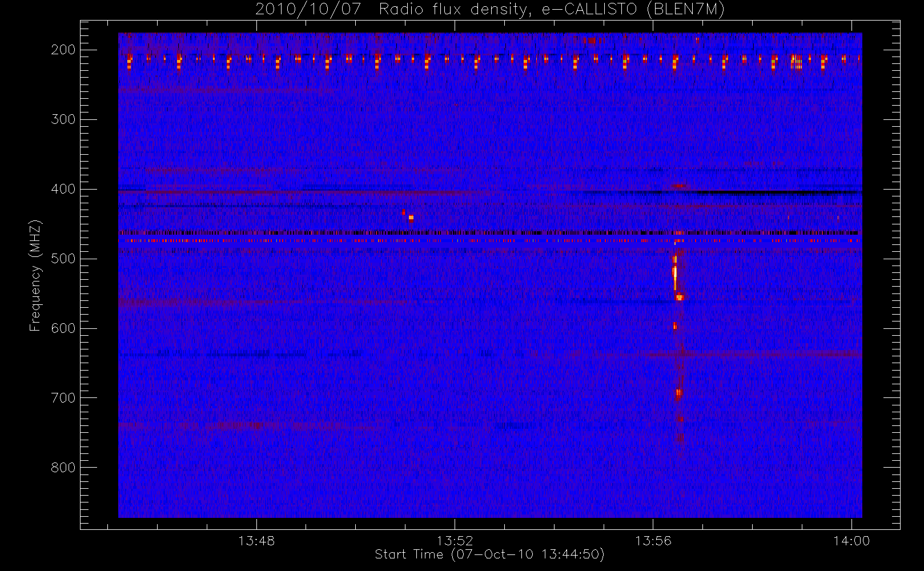
Task: Click the plot title 'Radio flux density, e-CALLISTO (BLEN7M)'
Action: coord(552,9)
